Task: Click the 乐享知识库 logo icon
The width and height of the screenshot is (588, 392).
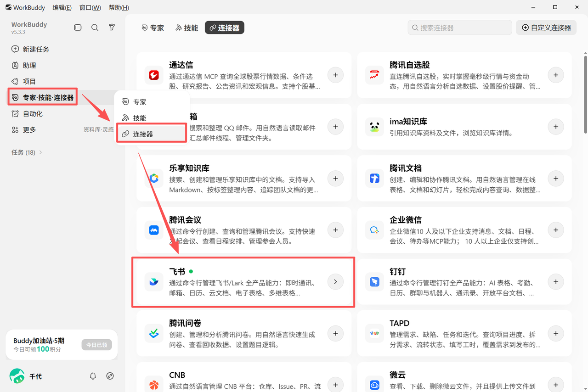Action: [154, 178]
